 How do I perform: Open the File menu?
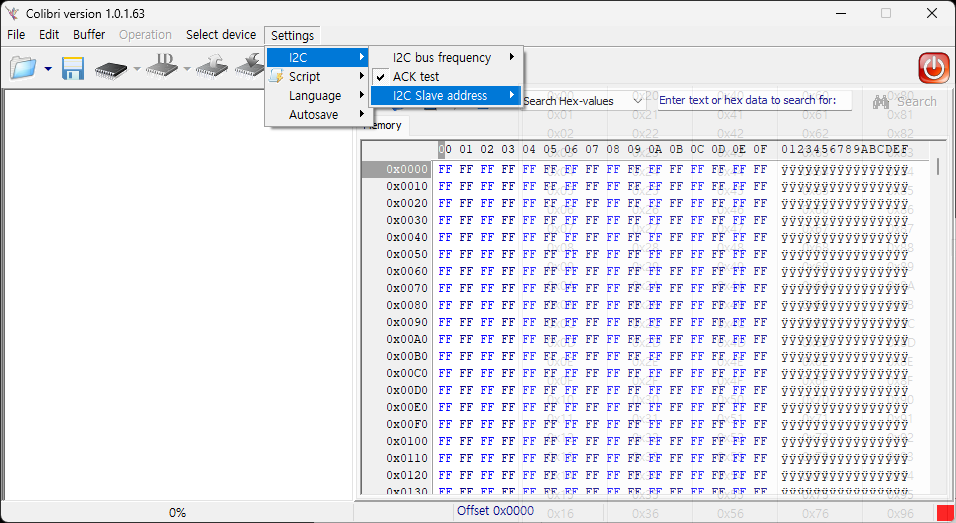[16, 35]
